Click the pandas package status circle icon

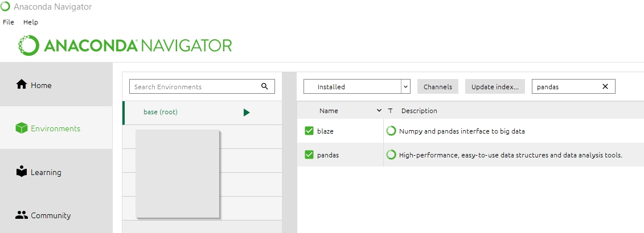391,155
